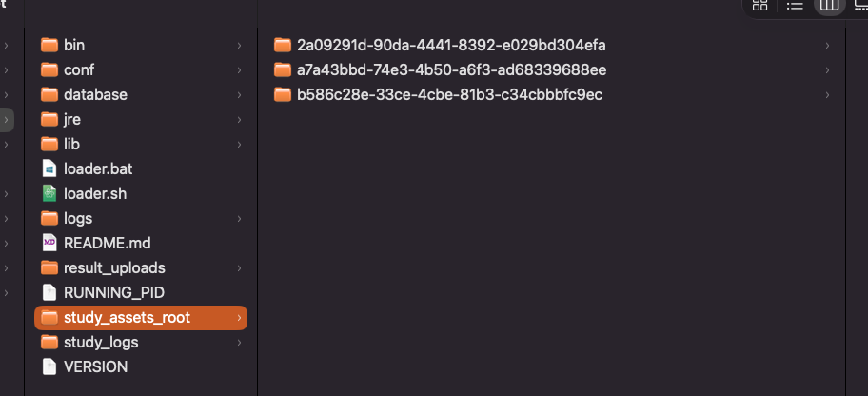Open folder 2a09291d-90da-4441-8392-e029bd304efa

coord(451,45)
